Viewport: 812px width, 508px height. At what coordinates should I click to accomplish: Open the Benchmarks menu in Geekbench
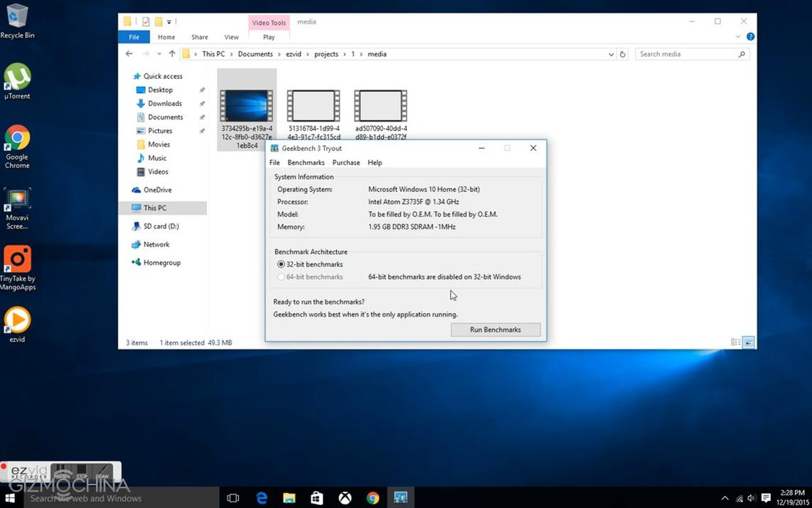click(x=306, y=163)
